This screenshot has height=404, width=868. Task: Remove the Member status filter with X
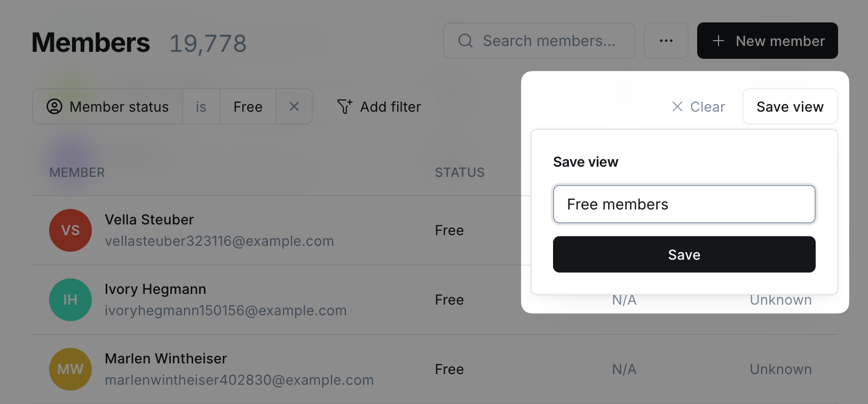click(294, 106)
